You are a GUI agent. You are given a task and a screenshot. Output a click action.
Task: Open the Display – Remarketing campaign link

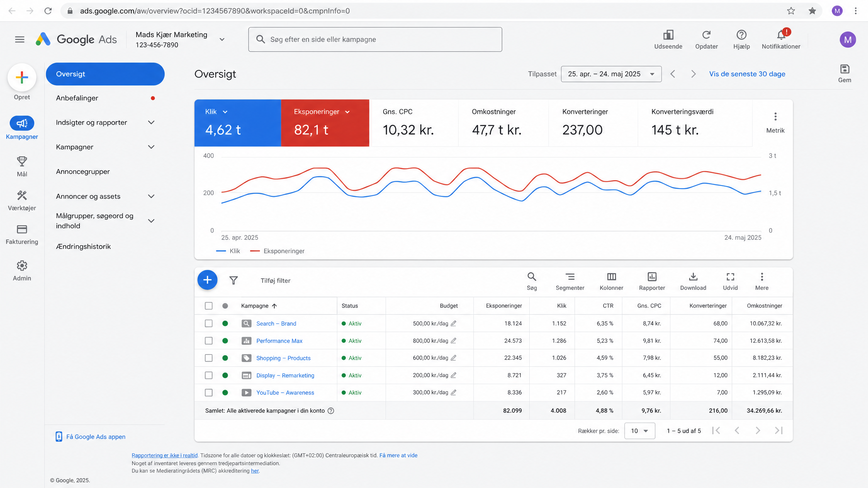pos(285,375)
